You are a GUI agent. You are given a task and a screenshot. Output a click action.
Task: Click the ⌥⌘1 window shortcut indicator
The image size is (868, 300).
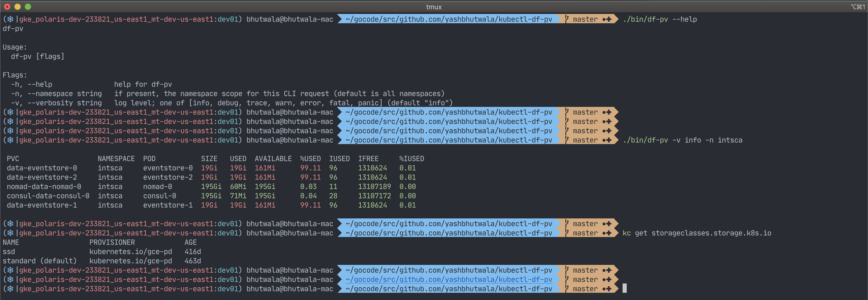pos(858,7)
